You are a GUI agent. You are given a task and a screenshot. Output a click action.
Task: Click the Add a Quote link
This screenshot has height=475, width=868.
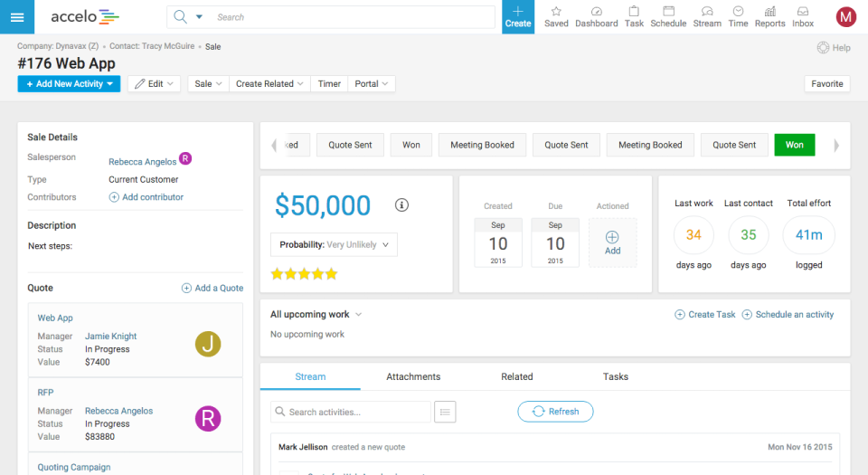tap(212, 288)
